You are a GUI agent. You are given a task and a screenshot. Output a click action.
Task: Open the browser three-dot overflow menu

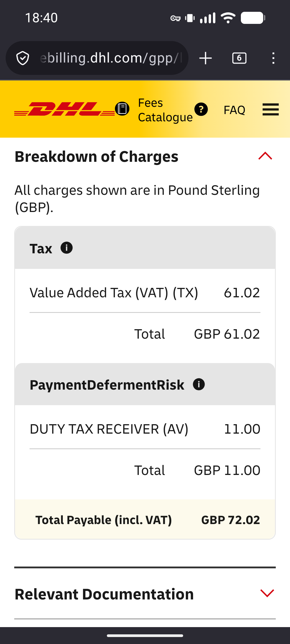273,58
